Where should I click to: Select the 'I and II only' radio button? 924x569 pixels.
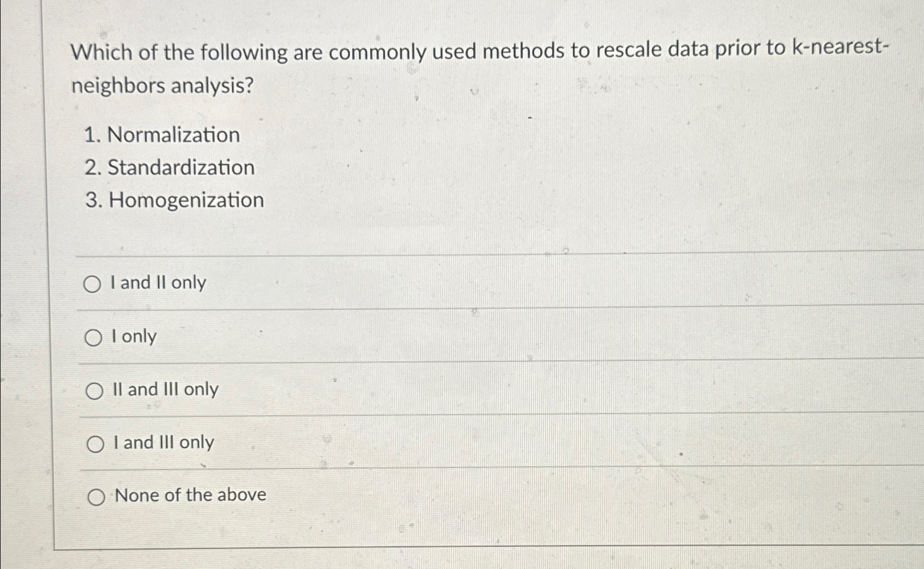coord(94,284)
